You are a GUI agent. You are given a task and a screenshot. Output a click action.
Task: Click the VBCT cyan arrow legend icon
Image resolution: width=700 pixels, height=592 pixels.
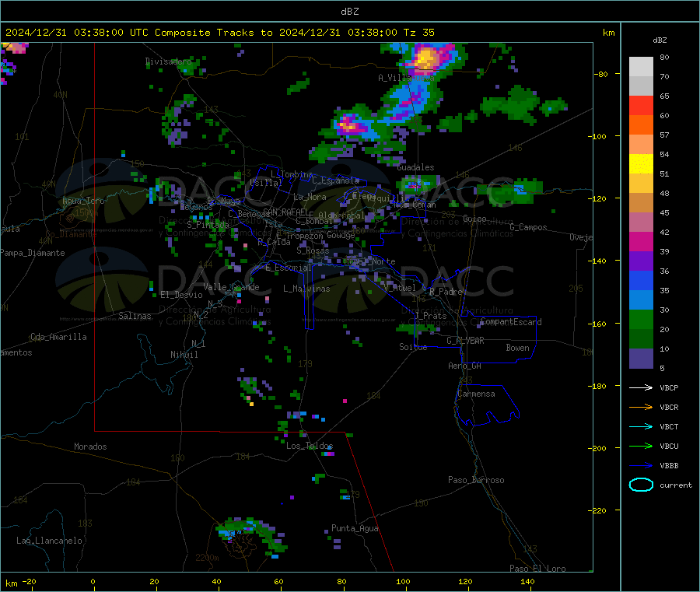(x=641, y=426)
